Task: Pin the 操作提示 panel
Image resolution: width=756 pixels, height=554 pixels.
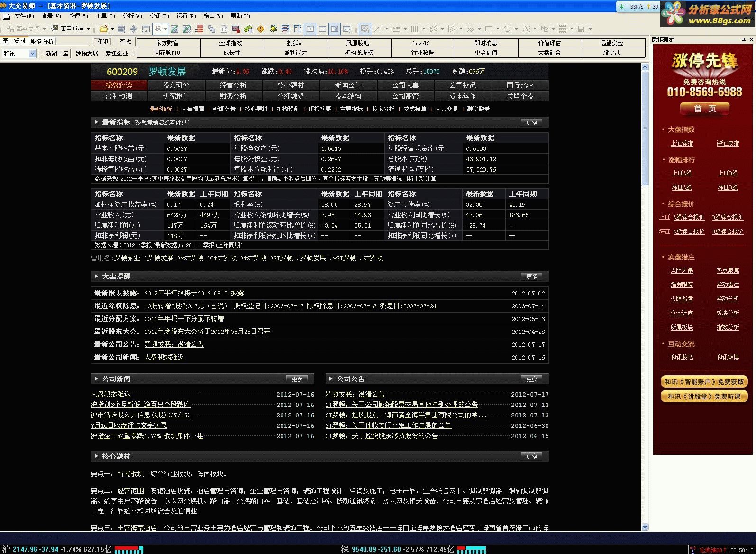Action: (743, 39)
